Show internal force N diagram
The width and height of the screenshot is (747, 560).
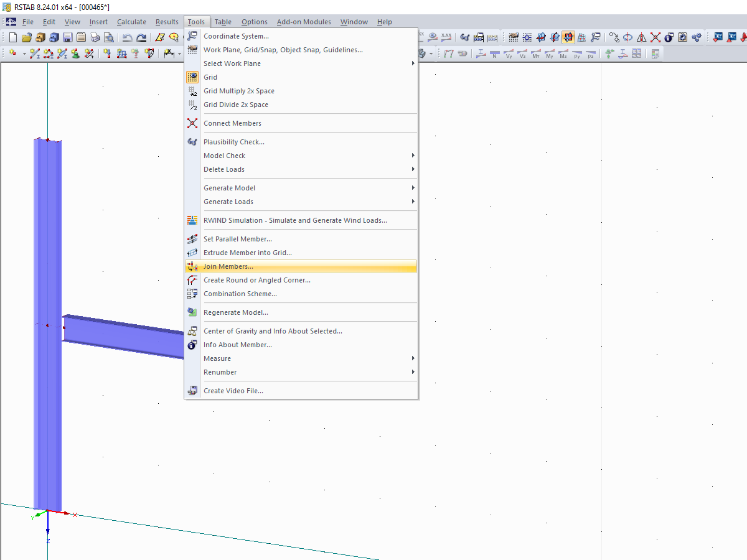coord(495,54)
